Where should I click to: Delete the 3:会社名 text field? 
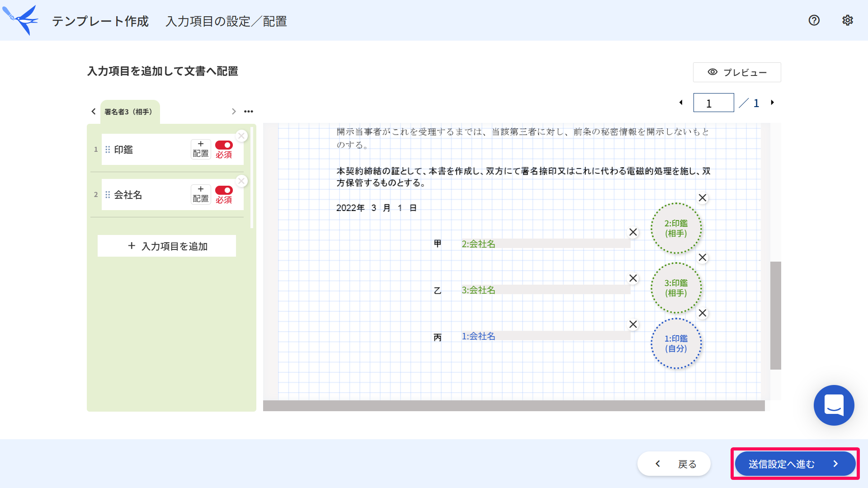tap(633, 278)
